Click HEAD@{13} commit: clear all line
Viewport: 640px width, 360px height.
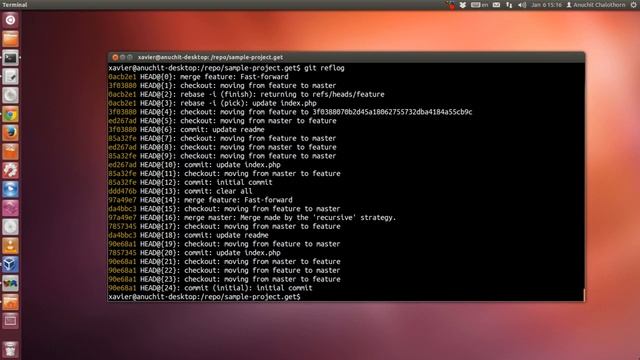coord(180,191)
